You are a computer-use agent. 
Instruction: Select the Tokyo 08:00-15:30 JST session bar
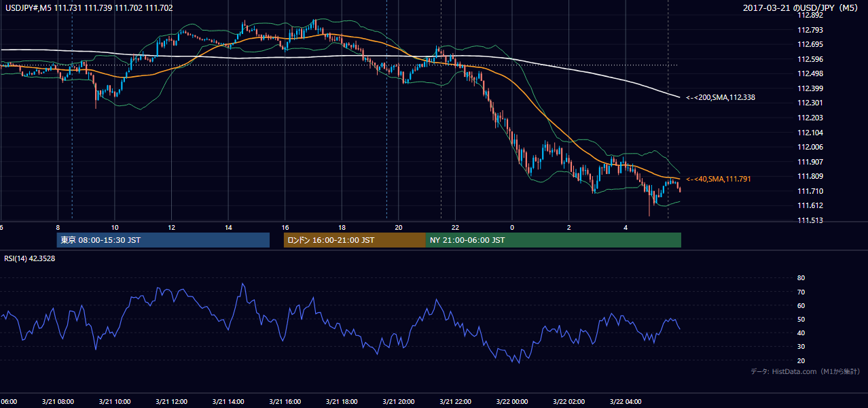click(163, 240)
